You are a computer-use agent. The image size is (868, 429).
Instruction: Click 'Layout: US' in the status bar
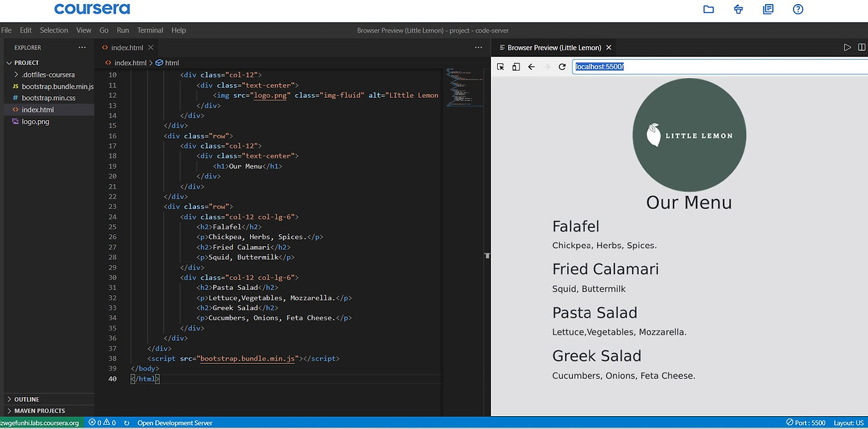849,423
